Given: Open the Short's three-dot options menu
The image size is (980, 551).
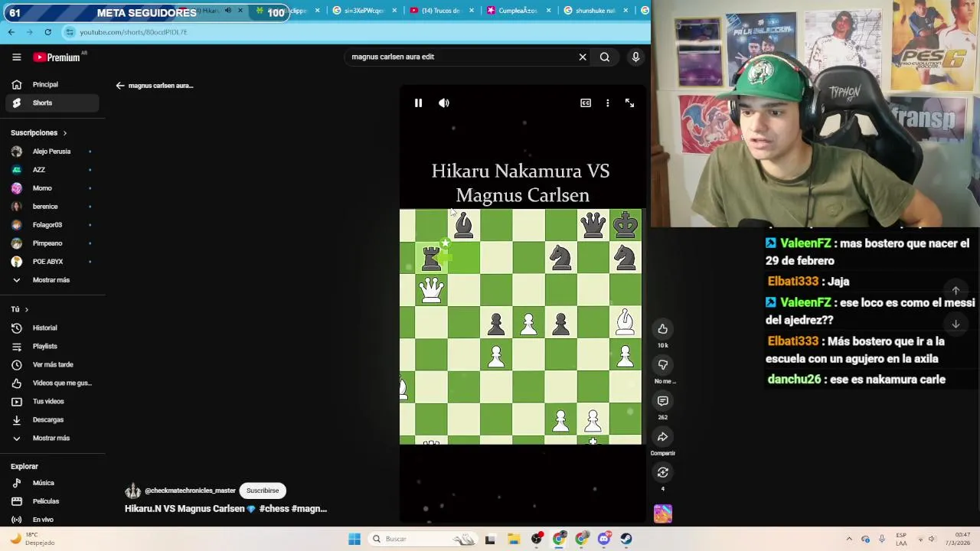Looking at the screenshot, I should [x=608, y=103].
